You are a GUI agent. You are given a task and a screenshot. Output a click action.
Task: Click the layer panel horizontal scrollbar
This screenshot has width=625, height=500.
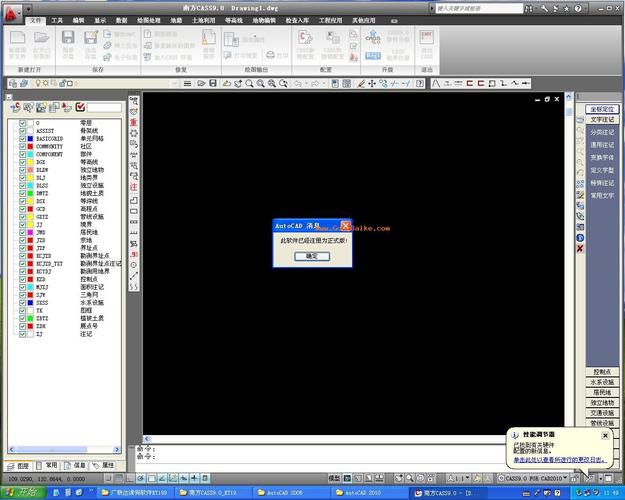[64, 449]
